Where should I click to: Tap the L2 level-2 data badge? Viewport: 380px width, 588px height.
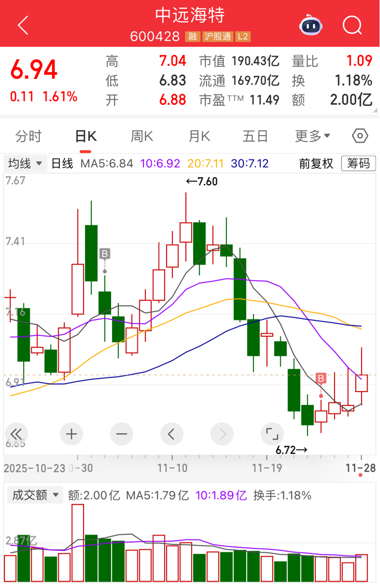(243, 37)
